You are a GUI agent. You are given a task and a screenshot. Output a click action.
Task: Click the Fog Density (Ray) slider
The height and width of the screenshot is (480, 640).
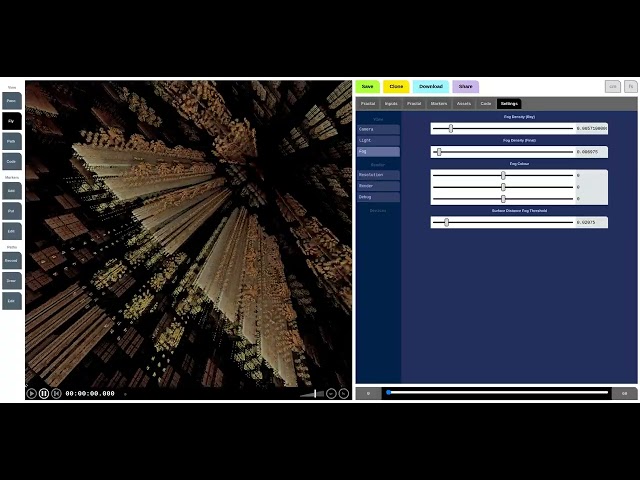click(503, 129)
